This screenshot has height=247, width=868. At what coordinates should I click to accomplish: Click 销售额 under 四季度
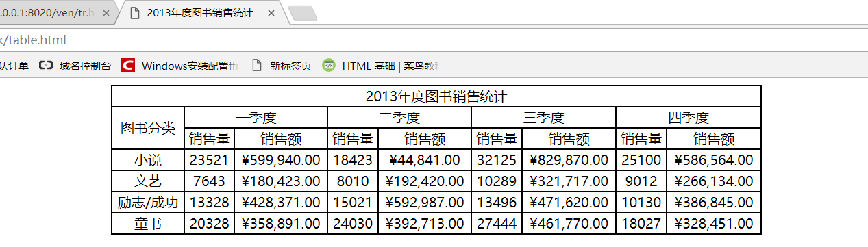coord(714,139)
